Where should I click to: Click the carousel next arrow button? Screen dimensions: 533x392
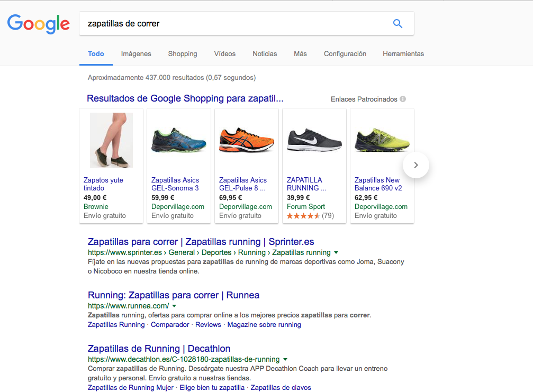click(415, 165)
